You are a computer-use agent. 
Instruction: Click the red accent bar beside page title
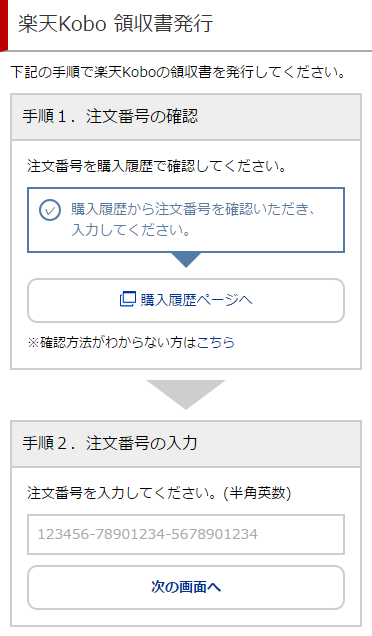tap(4, 25)
